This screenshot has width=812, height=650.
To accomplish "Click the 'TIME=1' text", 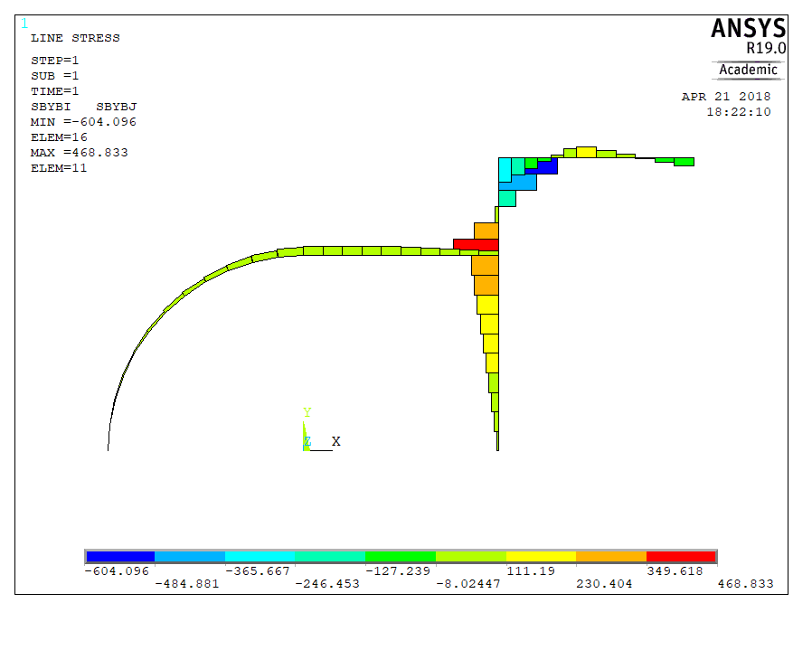I will click(x=55, y=91).
